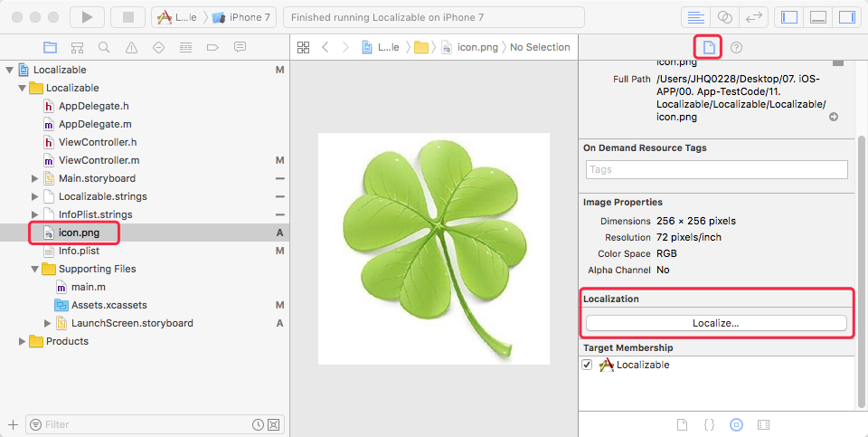868x437 pixels.
Task: Open the Issue navigator warning icon
Action: 131,47
